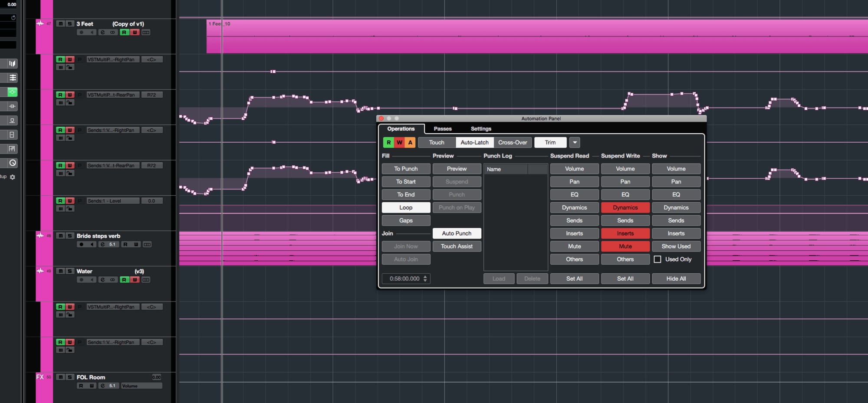Image resolution: width=868 pixels, height=403 pixels.
Task: Open Sends:1 - Level parameter selector
Action: coord(113,201)
